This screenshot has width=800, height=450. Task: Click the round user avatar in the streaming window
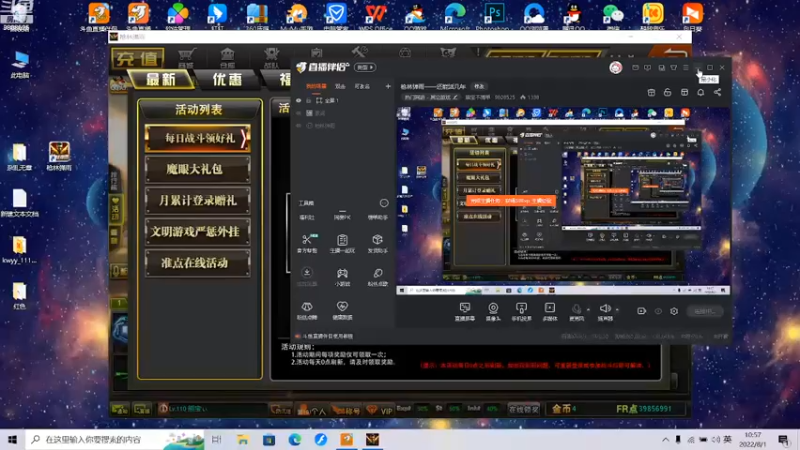616,67
